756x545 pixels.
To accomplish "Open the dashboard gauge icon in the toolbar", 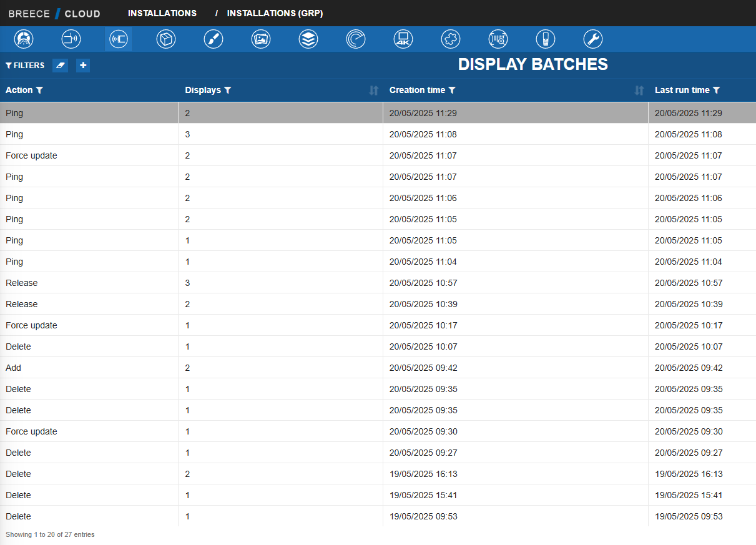I will point(24,39).
